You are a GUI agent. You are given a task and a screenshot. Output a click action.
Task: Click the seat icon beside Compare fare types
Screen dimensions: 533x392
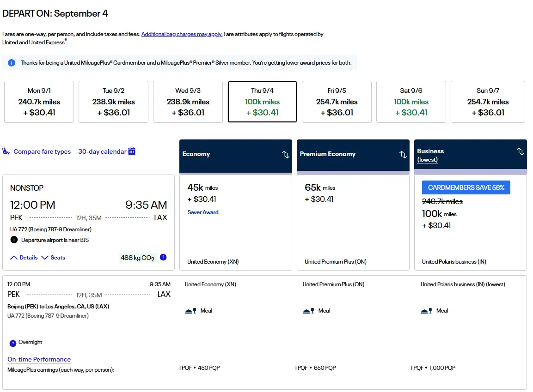pyautogui.click(x=6, y=151)
